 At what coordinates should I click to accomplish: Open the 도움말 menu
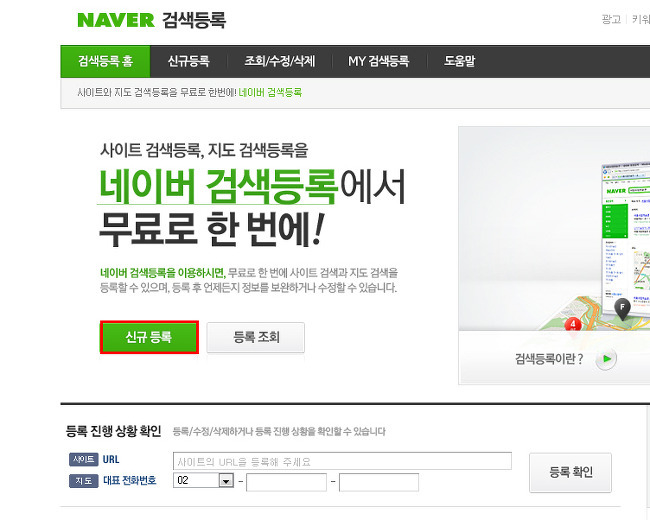click(459, 61)
